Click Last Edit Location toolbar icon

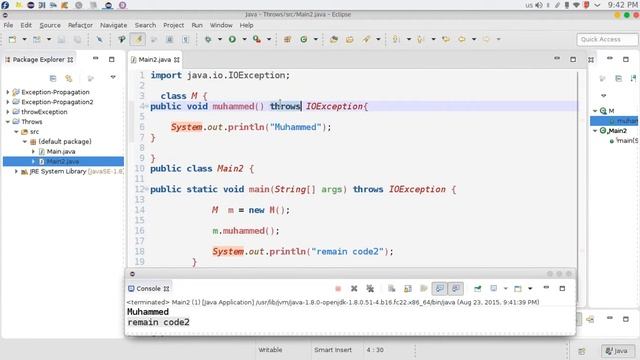(446, 40)
